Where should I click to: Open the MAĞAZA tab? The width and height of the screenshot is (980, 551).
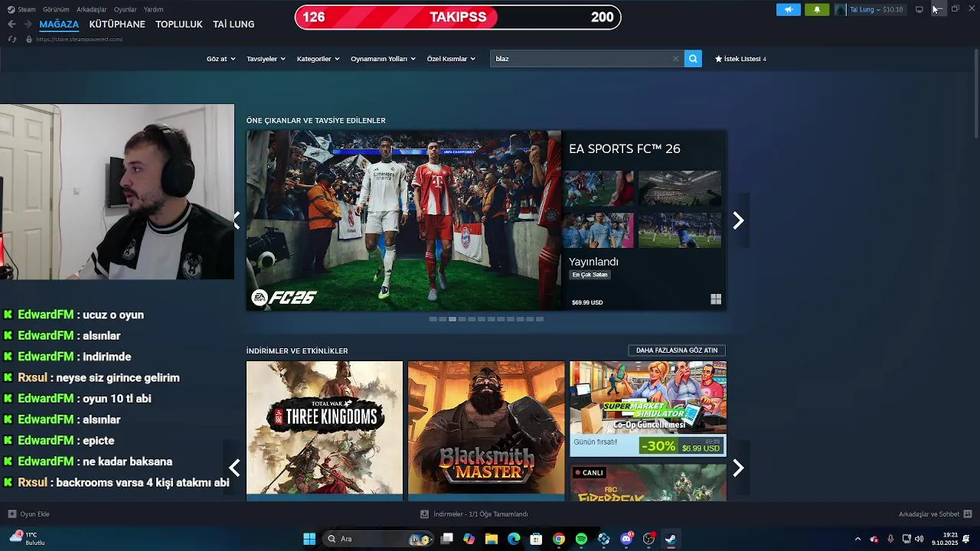(59, 24)
